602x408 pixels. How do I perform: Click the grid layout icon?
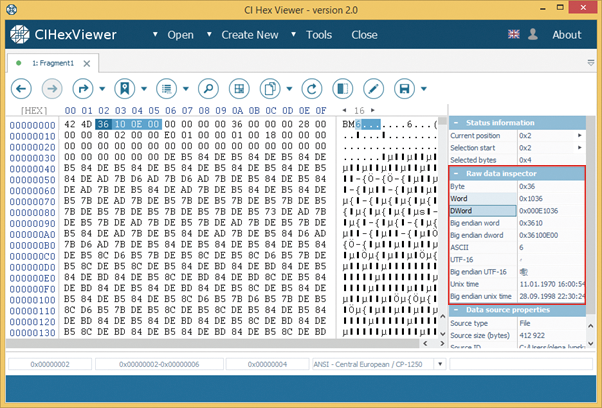(239, 89)
